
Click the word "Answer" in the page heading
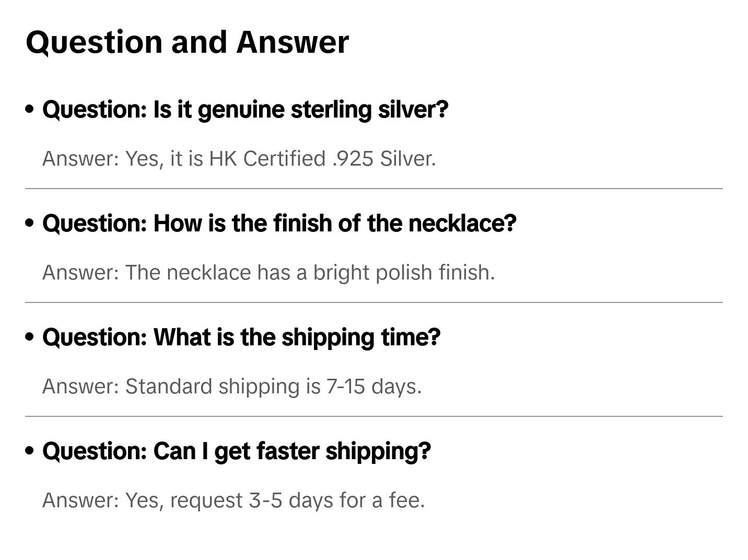click(x=292, y=42)
